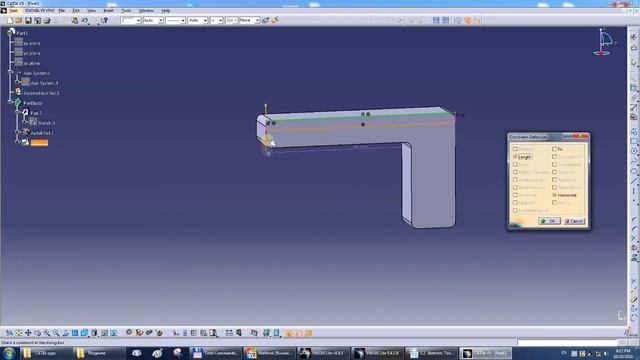Viewport: 640px width, 360px height.
Task: Click the compass in the viewport corner
Action: 604,42
